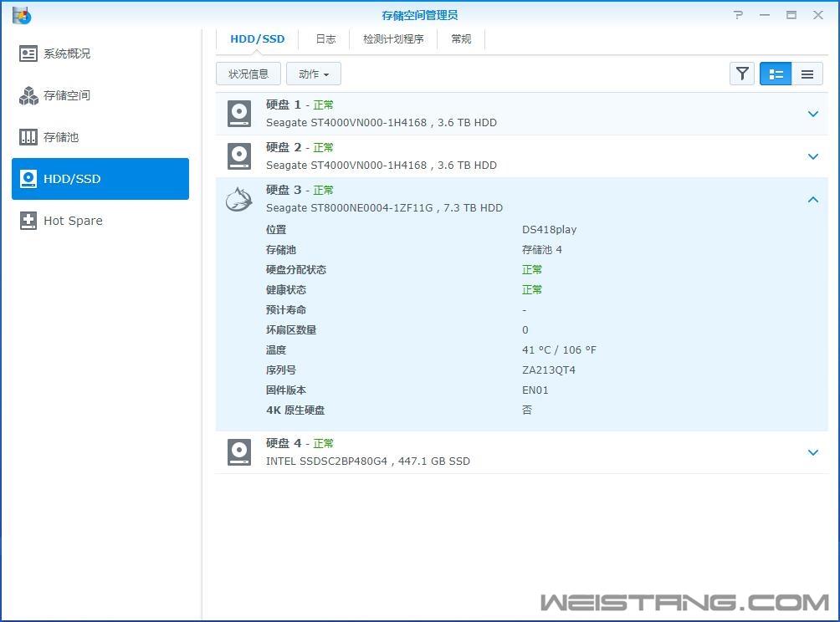Switch to detailed list view
The width and height of the screenshot is (840, 622).
coord(776,74)
